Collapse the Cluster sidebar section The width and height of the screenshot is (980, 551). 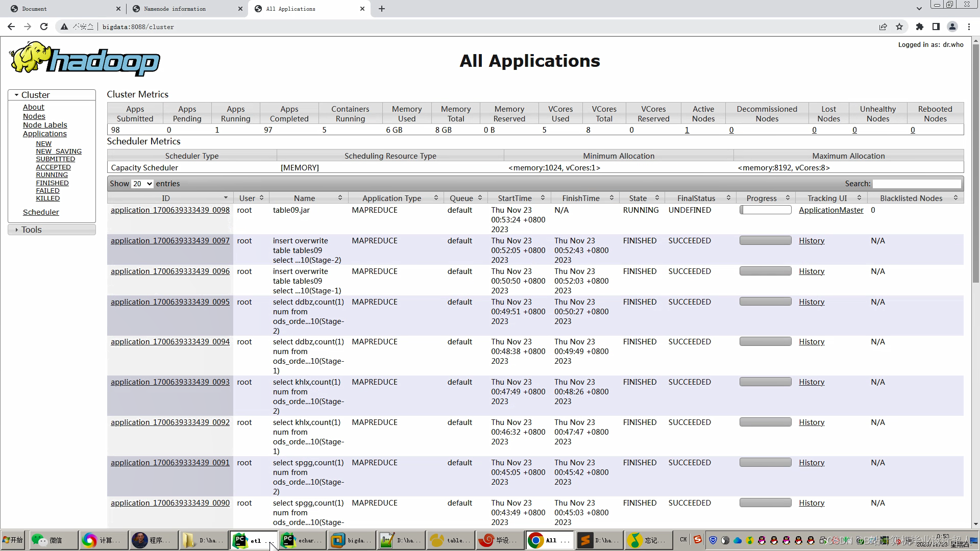tap(35, 95)
